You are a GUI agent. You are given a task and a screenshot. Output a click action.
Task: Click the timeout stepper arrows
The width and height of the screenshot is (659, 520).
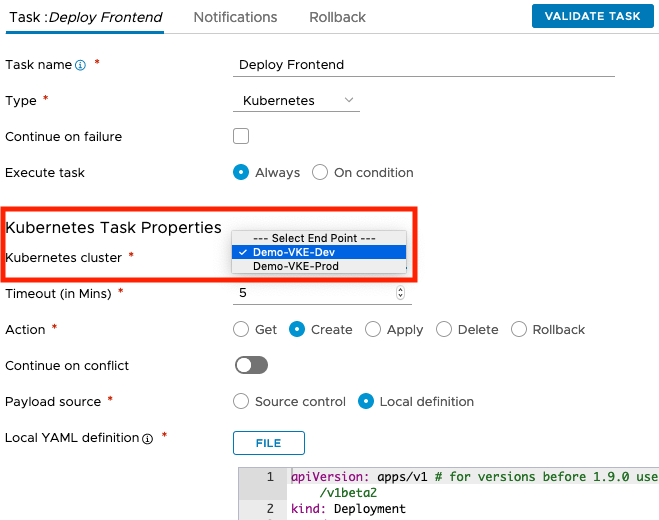click(400, 293)
